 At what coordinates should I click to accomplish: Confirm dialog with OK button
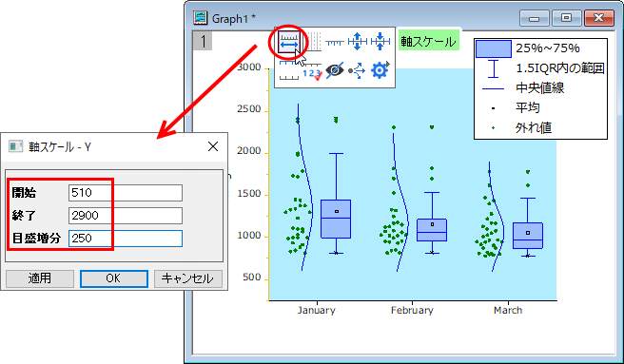tap(114, 278)
